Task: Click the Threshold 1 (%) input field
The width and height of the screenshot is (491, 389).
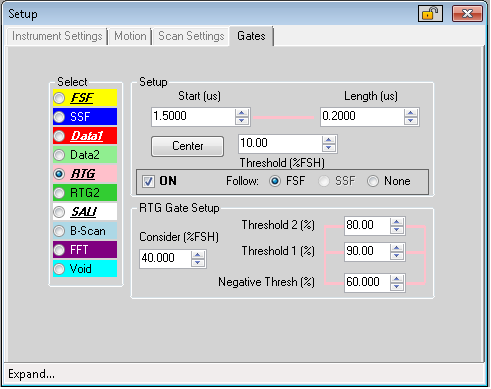Action: 367,252
